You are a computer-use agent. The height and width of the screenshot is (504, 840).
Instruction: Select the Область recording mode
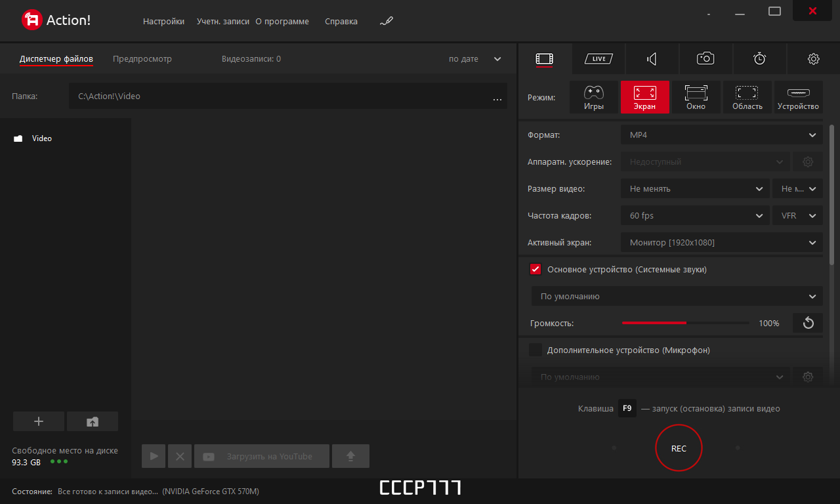(x=747, y=97)
